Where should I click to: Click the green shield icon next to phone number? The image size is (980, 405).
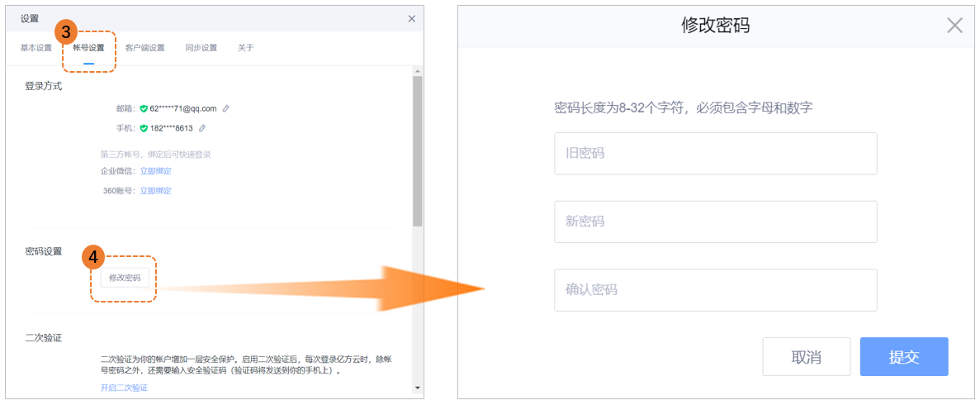pos(144,128)
